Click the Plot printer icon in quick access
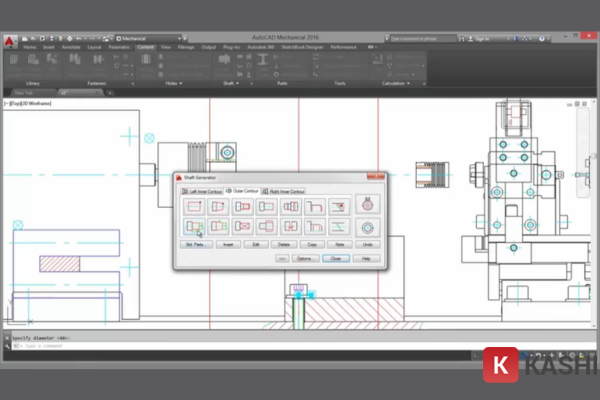The image size is (600, 400). (69, 39)
